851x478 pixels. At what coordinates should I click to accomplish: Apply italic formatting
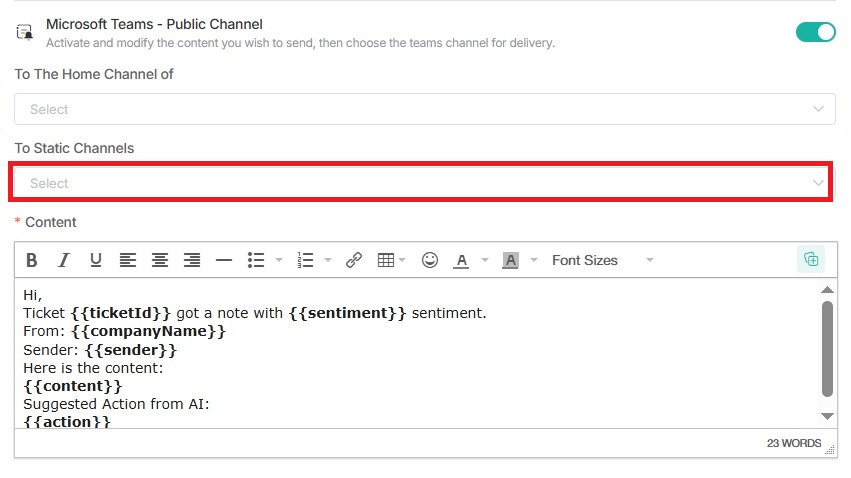[x=63, y=260]
